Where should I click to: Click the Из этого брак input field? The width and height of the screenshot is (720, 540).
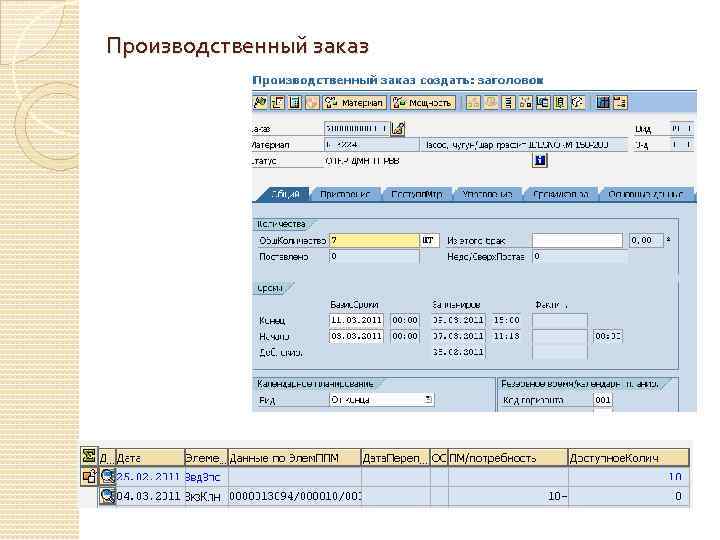tap(577, 241)
